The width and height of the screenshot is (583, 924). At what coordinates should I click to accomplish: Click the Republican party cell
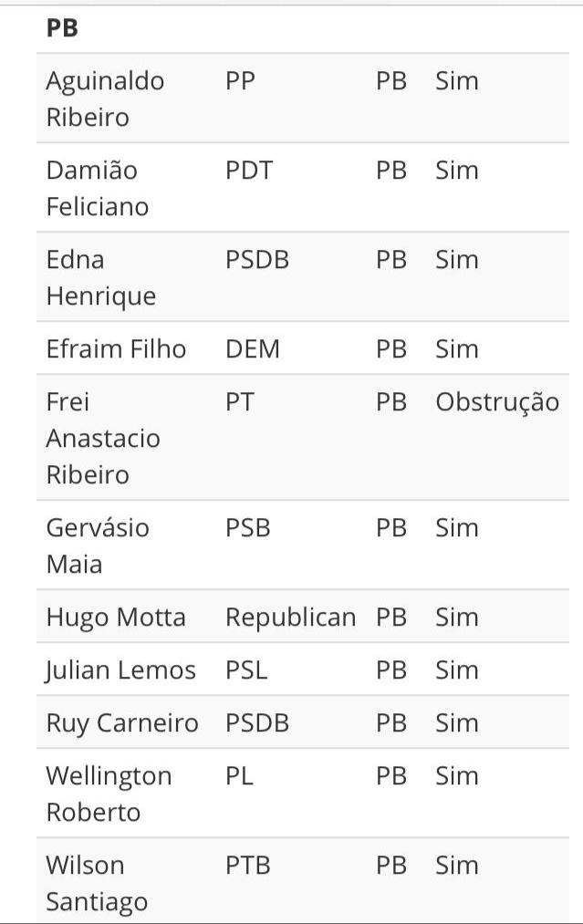(291, 618)
